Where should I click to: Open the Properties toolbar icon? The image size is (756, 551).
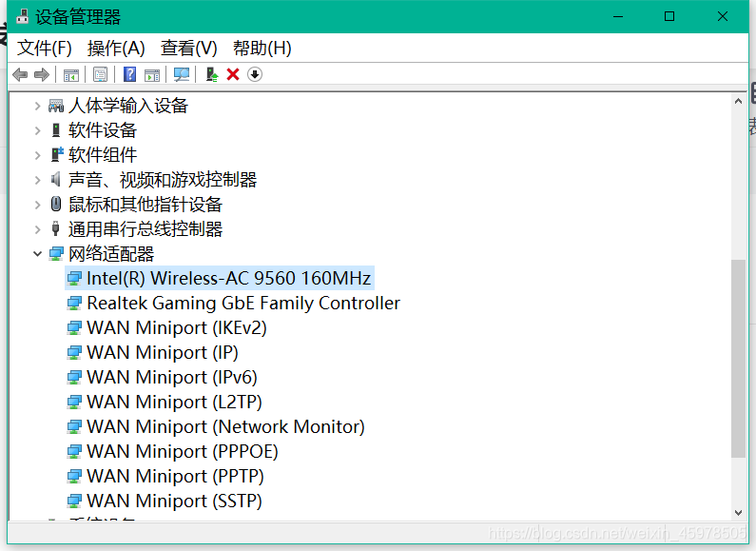tap(100, 75)
